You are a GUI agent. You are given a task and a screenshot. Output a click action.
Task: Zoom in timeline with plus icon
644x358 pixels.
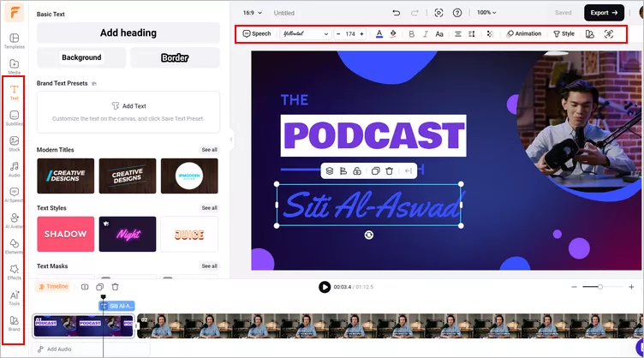coord(631,287)
